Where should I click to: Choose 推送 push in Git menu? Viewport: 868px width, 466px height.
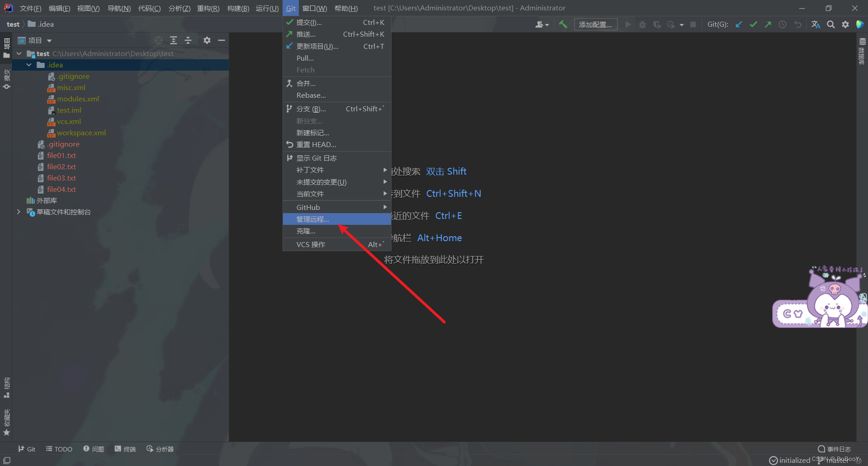point(337,34)
